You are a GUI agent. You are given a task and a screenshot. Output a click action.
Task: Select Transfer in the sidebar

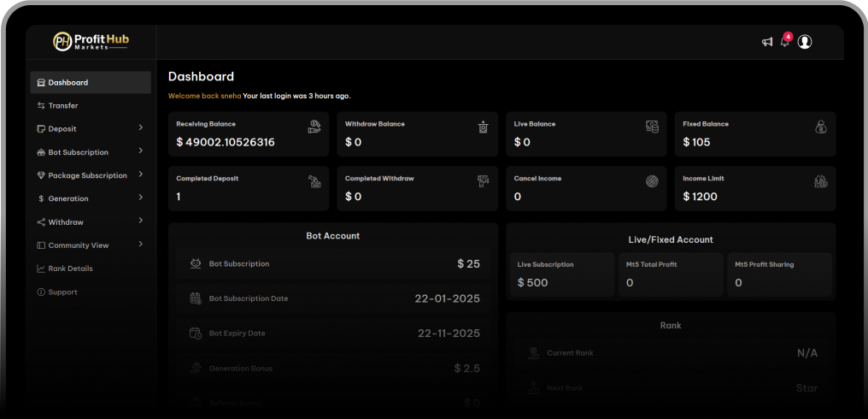click(63, 106)
